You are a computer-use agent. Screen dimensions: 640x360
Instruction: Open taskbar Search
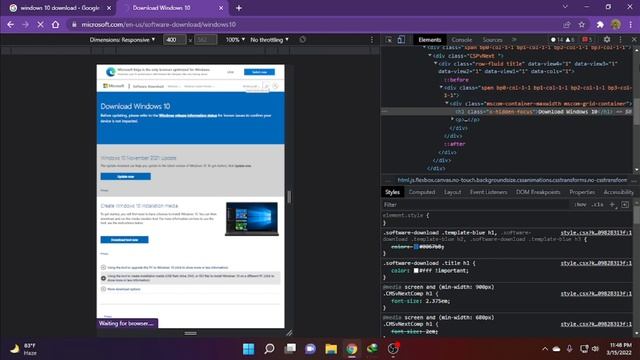click(269, 349)
